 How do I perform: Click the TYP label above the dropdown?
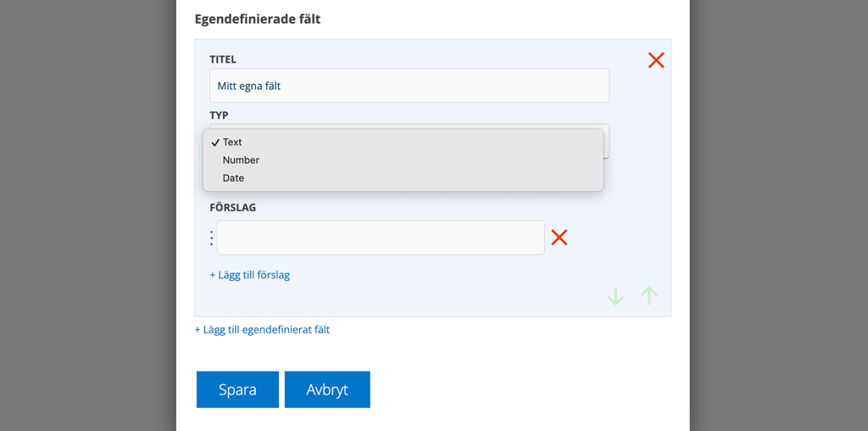pyautogui.click(x=219, y=115)
